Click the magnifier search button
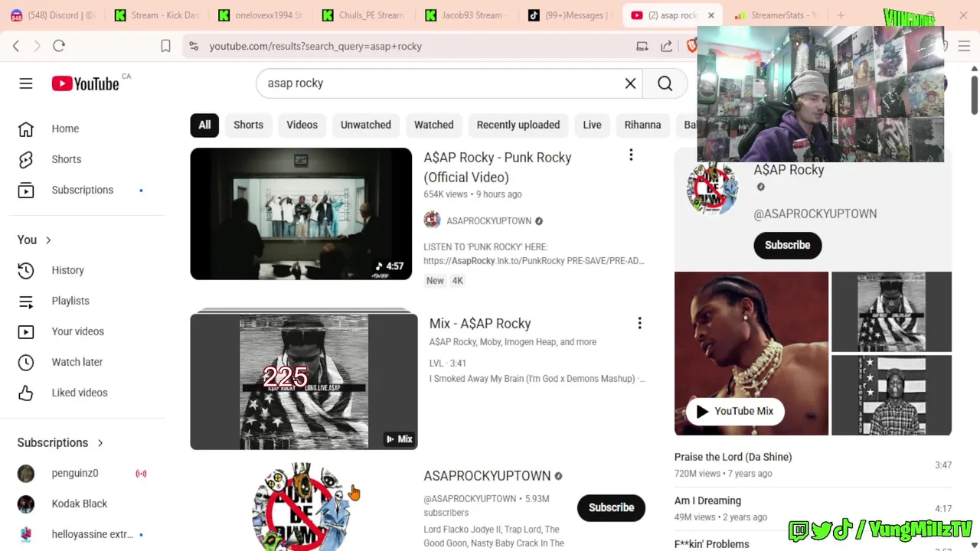 click(665, 83)
